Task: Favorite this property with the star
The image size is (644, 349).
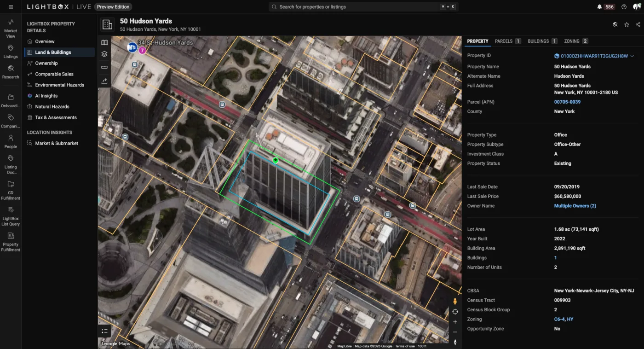Action: pyautogui.click(x=627, y=24)
